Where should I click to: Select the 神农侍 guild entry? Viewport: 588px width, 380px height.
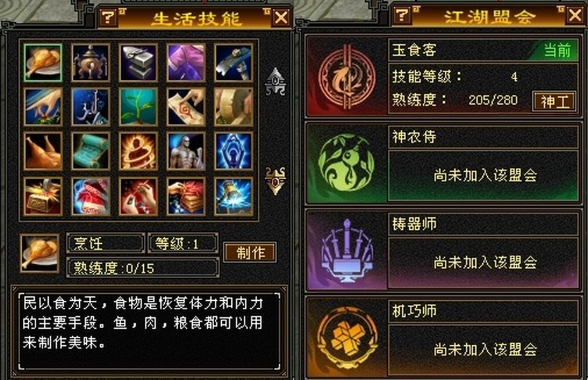(444, 164)
